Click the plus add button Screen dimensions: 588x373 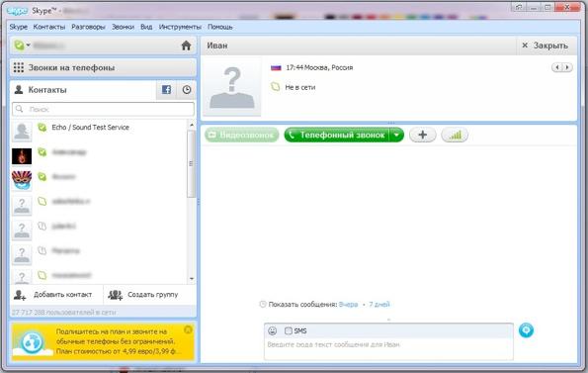(423, 135)
